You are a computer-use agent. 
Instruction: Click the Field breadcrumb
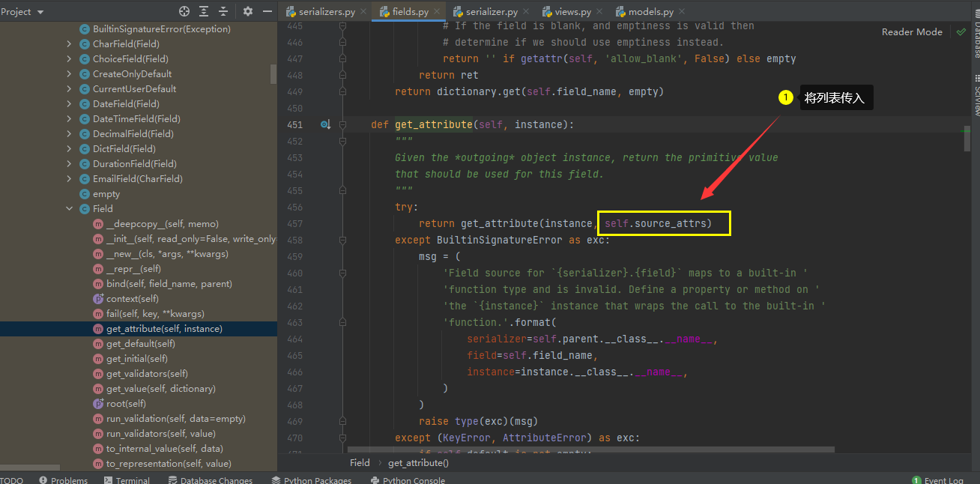point(360,463)
